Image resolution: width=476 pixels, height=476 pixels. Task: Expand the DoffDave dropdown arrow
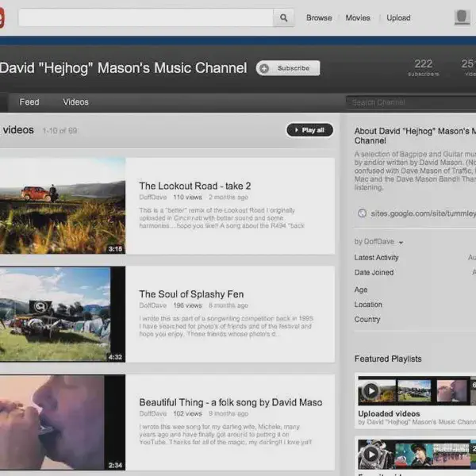coord(401,242)
